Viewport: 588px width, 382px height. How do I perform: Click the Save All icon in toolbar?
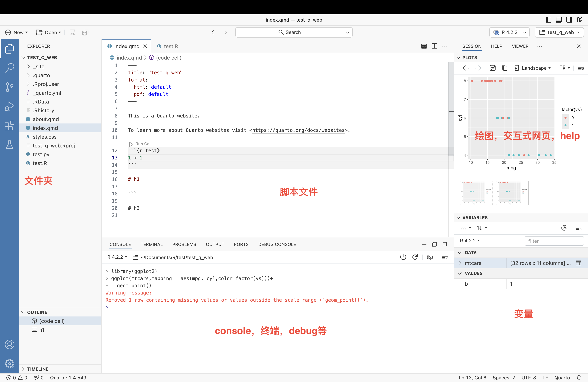[85, 32]
